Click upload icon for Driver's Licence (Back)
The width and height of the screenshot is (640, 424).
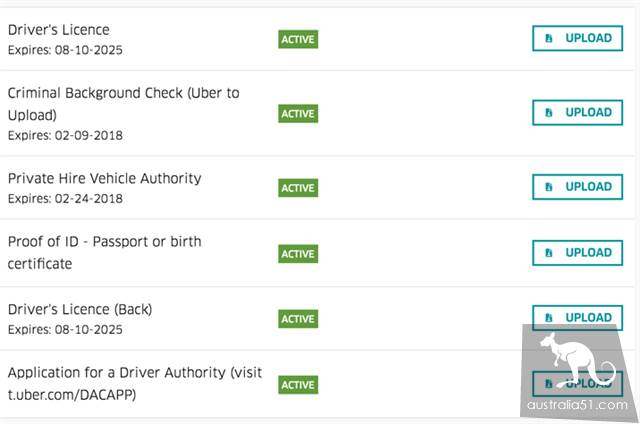pyautogui.click(x=548, y=318)
